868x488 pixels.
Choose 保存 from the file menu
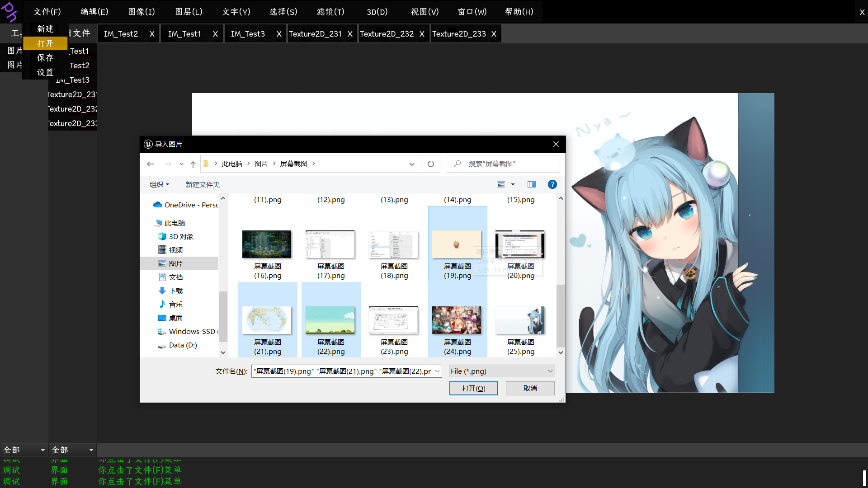coord(45,58)
